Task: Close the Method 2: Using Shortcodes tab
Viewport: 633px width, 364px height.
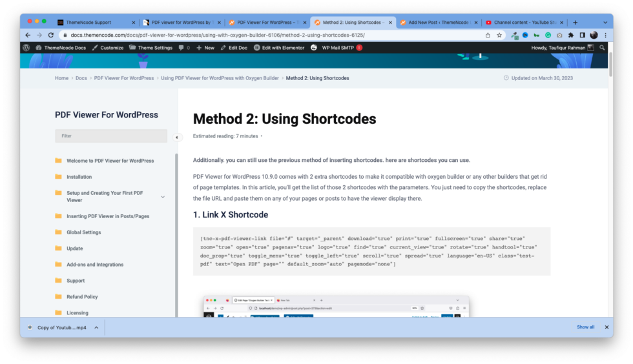Action: (x=390, y=23)
